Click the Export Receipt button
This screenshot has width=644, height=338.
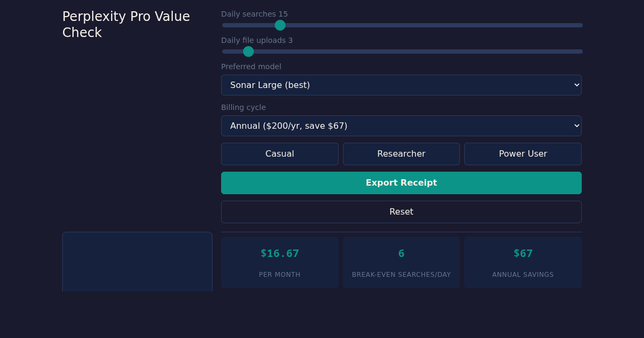tap(401, 183)
